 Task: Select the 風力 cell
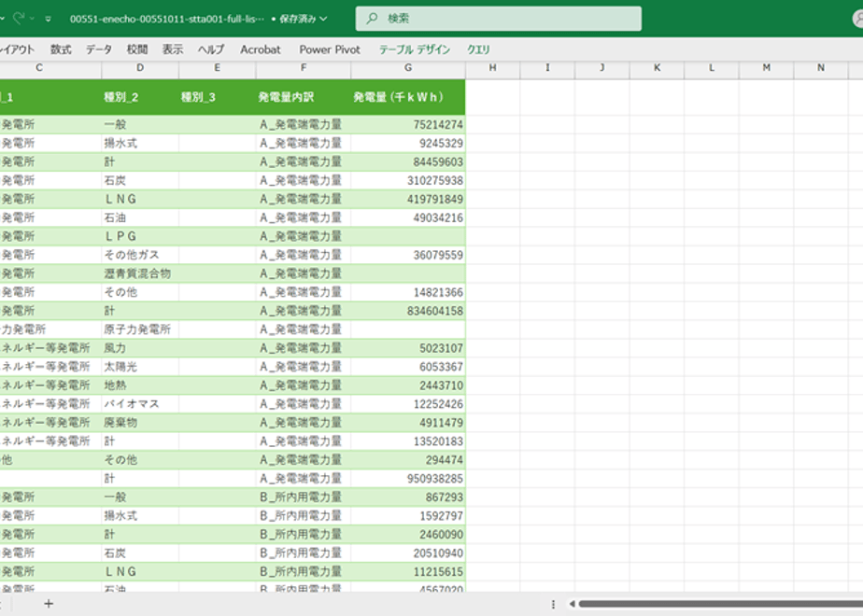click(x=140, y=348)
